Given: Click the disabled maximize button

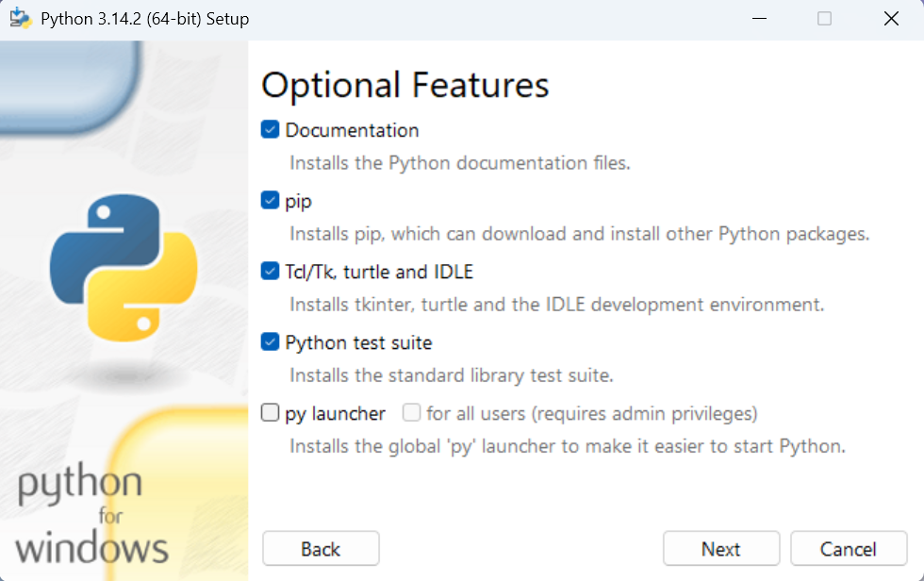Looking at the screenshot, I should click(824, 19).
